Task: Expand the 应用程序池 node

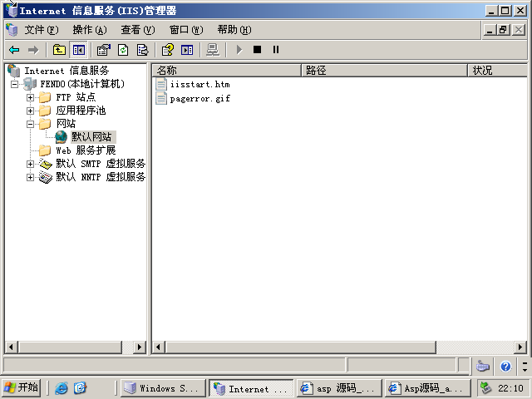Action: point(30,111)
